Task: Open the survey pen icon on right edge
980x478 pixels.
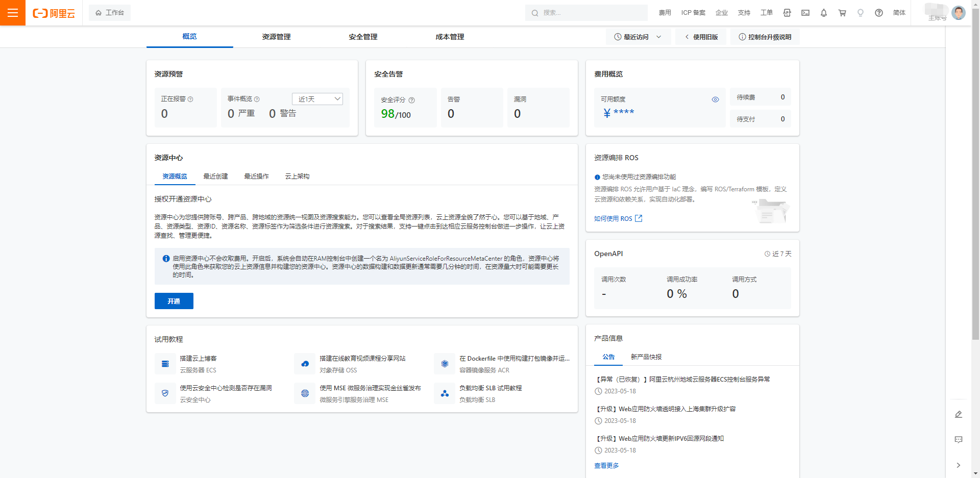Action: pyautogui.click(x=959, y=414)
